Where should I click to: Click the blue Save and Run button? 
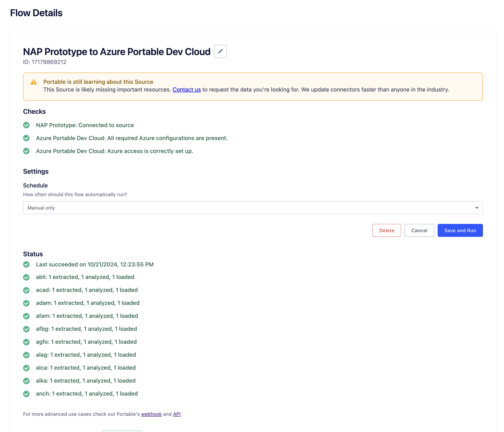pos(460,230)
